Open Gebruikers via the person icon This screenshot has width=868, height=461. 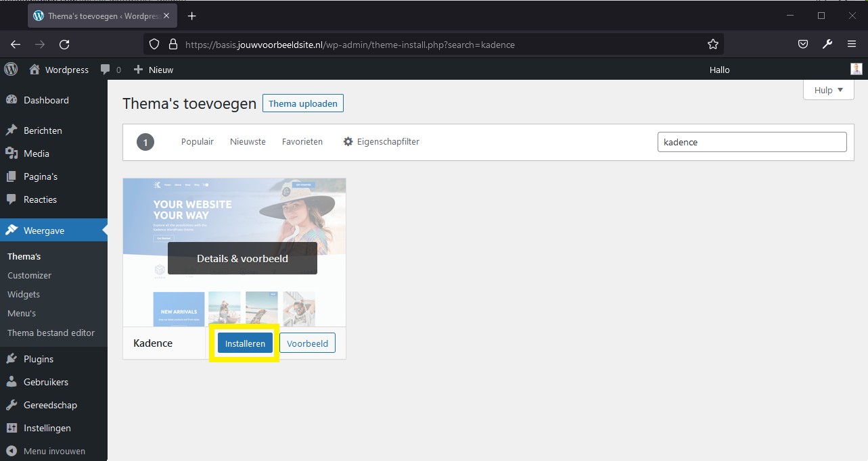tap(13, 381)
